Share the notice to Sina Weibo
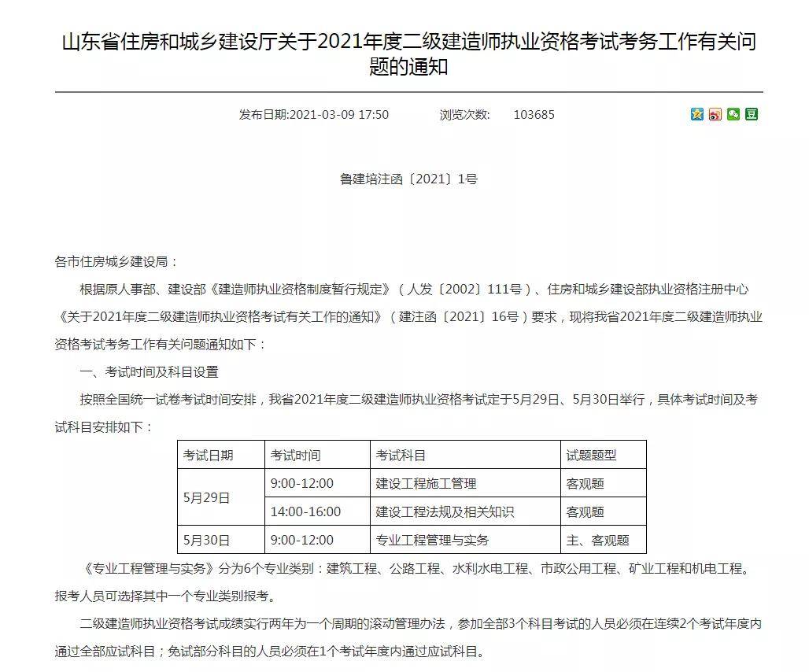The image size is (809, 672). click(x=715, y=114)
